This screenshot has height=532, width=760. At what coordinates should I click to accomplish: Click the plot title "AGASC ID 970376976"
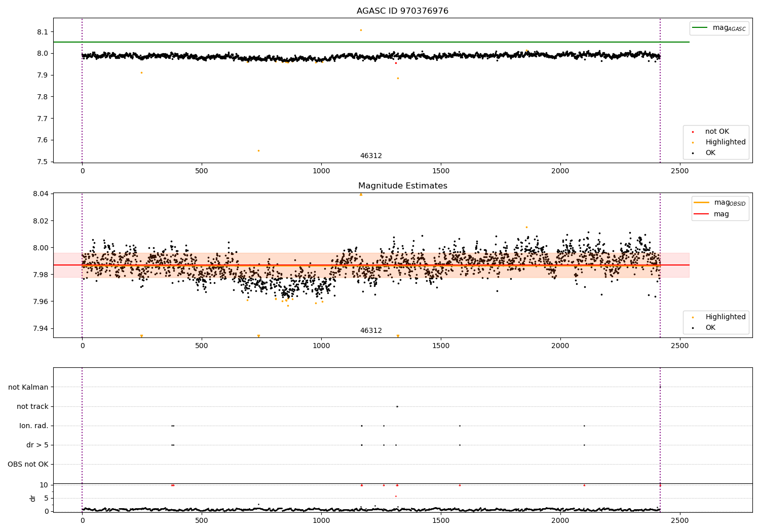coord(402,11)
